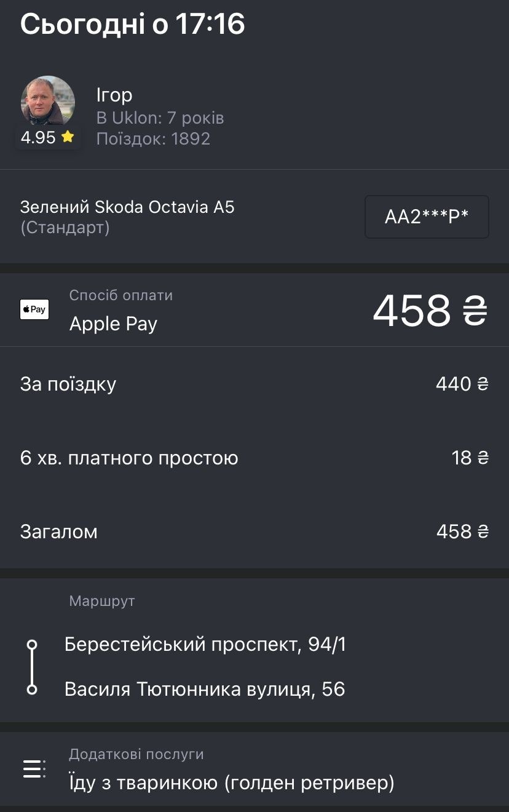509x812 pixels.
Task: Click the license plate AA2***P* badge
Action: click(x=427, y=217)
